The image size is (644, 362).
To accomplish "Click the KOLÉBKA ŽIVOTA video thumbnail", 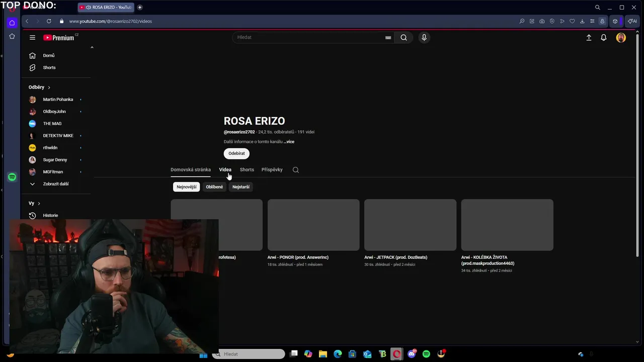I will tap(507, 225).
